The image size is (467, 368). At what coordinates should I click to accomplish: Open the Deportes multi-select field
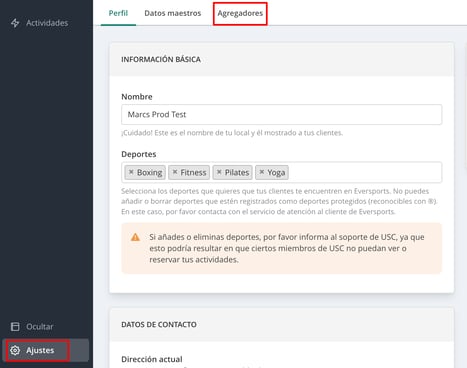point(282,172)
